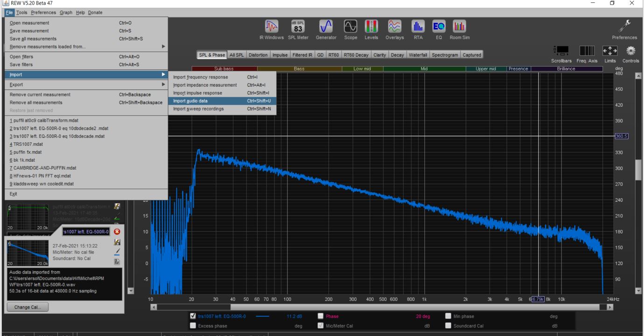Click the graph scrollbar down arrow
Viewport: 644px width, 336px height.
(638, 291)
